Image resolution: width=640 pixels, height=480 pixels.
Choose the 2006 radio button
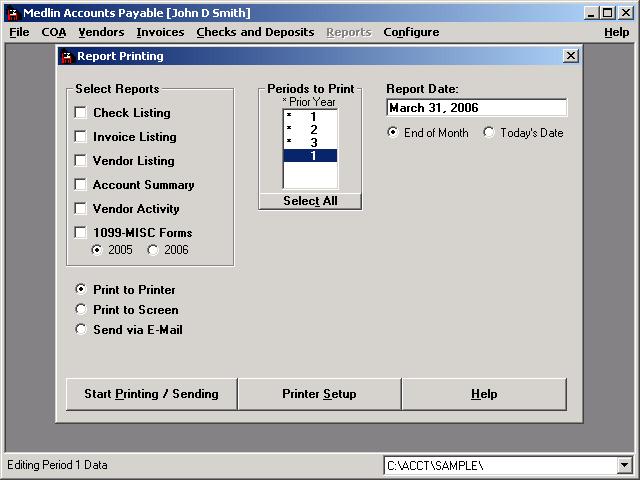click(x=153, y=250)
